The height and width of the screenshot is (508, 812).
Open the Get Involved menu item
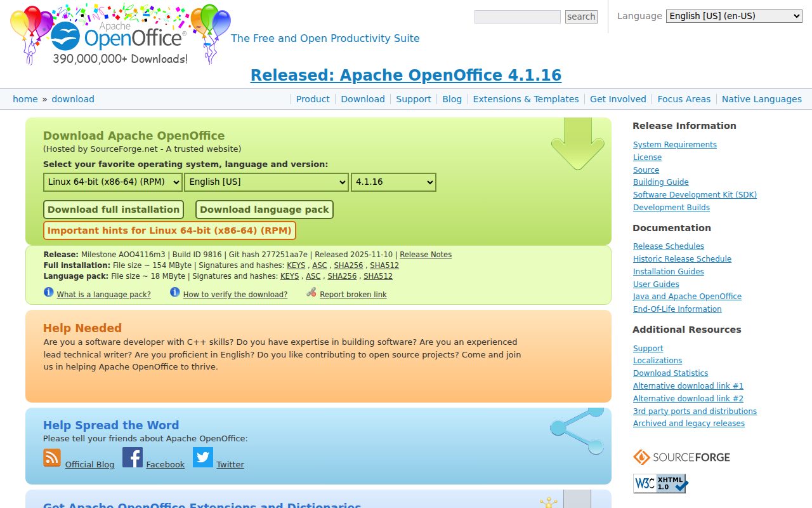click(618, 99)
